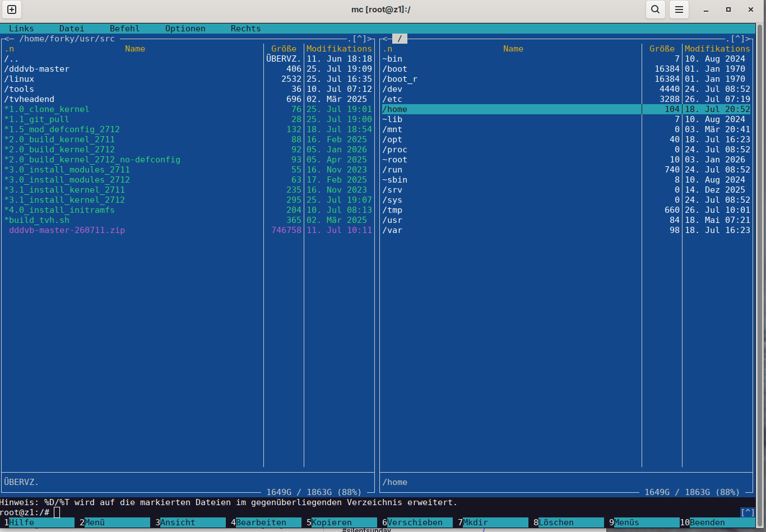Select the /boot_r directory
Screen dimensions: 766x532
coord(567,79)
